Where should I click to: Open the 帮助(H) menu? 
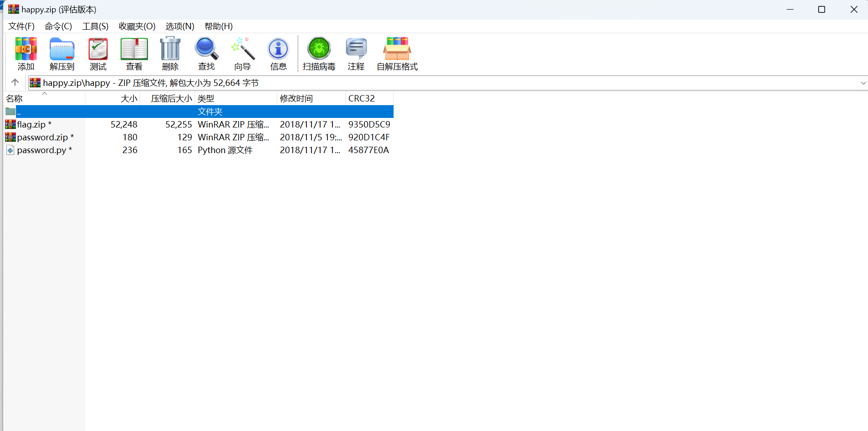pos(219,26)
